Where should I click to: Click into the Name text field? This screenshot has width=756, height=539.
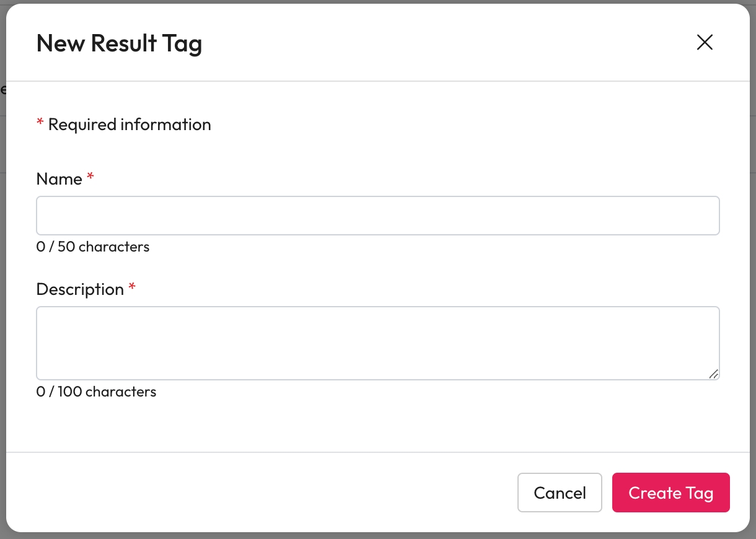point(377,216)
